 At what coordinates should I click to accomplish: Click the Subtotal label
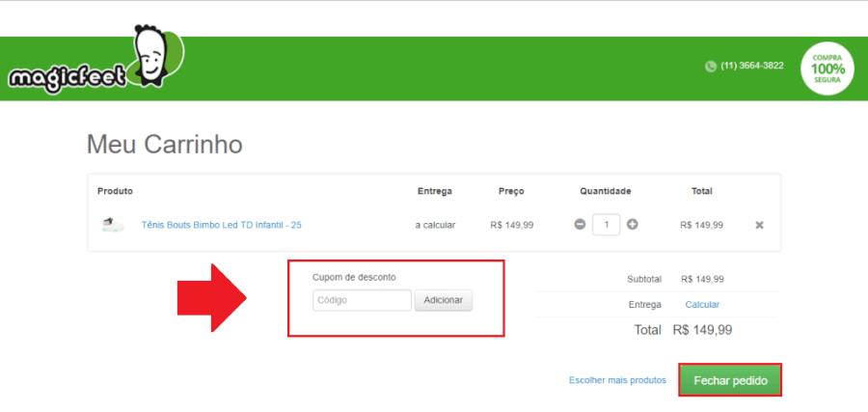pos(644,279)
